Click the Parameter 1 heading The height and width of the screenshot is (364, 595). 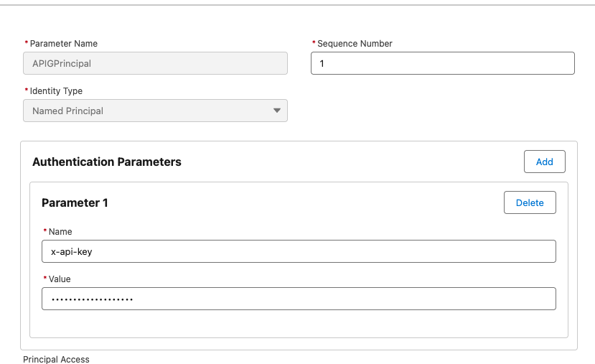click(x=75, y=202)
